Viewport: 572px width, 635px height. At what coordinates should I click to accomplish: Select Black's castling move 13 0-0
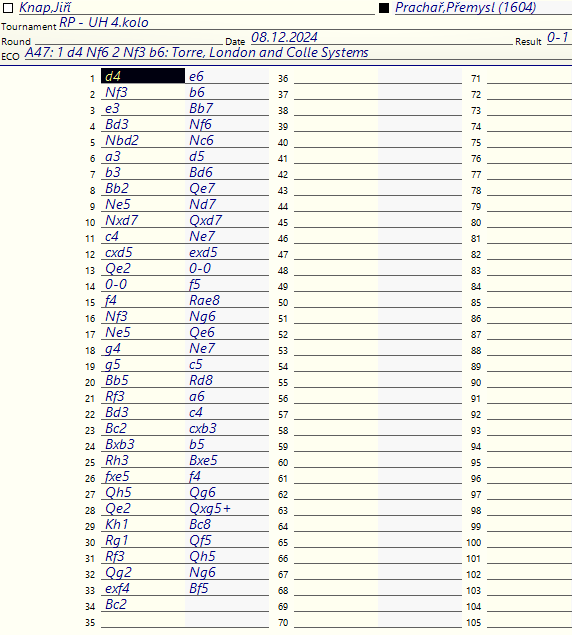point(227,268)
